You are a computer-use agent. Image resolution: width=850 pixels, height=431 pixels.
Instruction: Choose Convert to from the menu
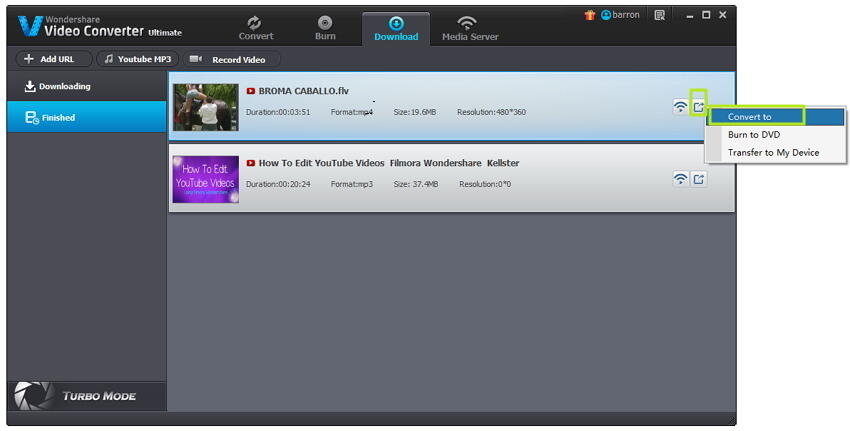(776, 117)
